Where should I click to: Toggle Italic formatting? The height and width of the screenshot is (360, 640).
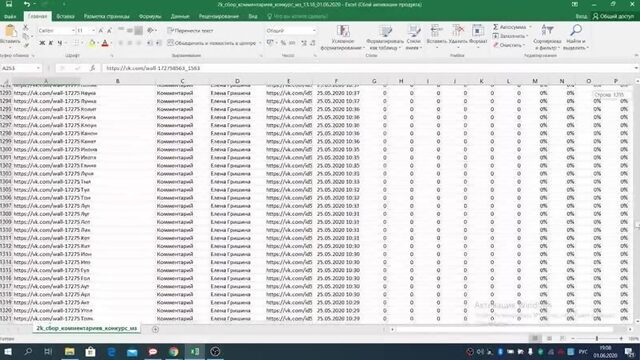[51, 43]
